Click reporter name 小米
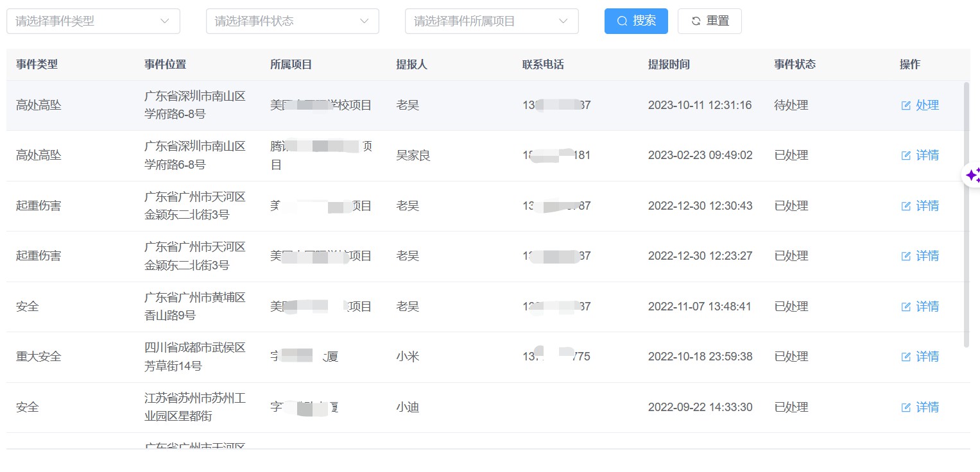The height and width of the screenshot is (472, 980). 408,357
